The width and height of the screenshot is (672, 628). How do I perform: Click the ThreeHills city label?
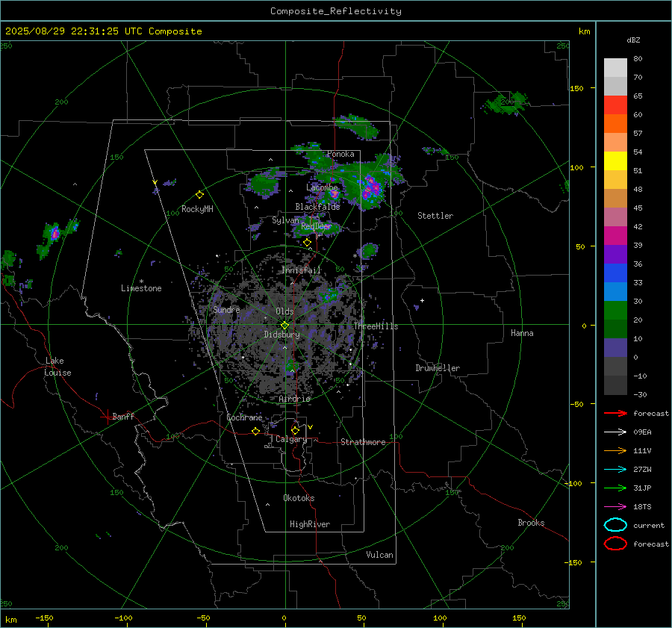point(376,326)
